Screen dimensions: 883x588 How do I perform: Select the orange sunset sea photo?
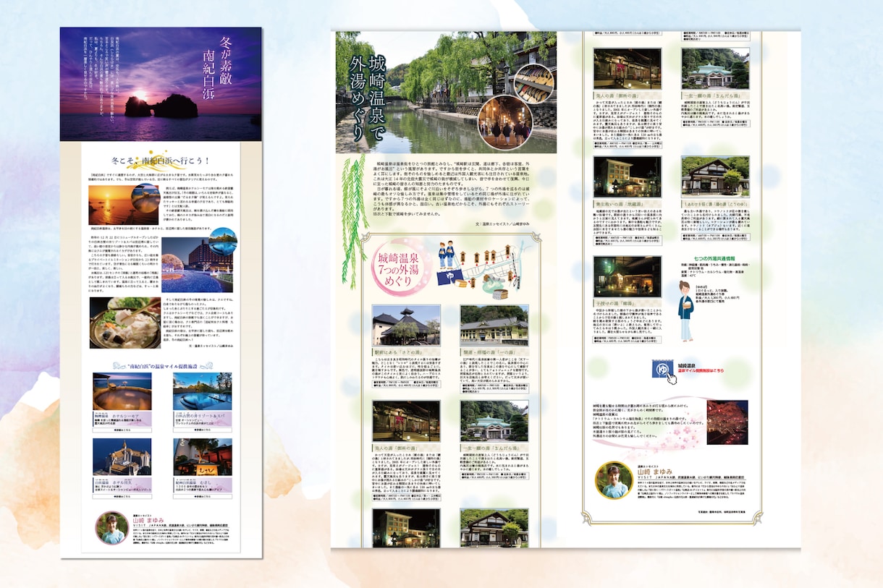point(123,204)
